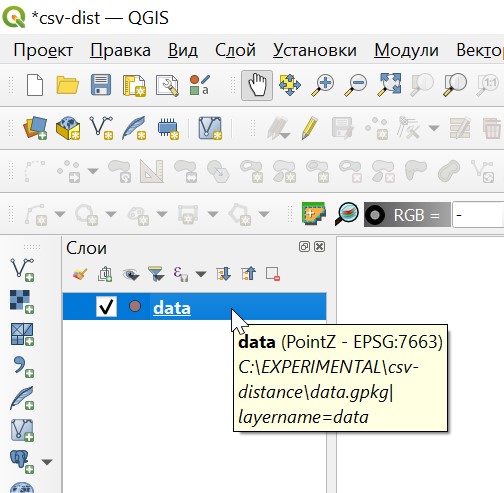Open the Проект menu
Image resolution: width=504 pixels, height=493 pixels.
pos(43,50)
